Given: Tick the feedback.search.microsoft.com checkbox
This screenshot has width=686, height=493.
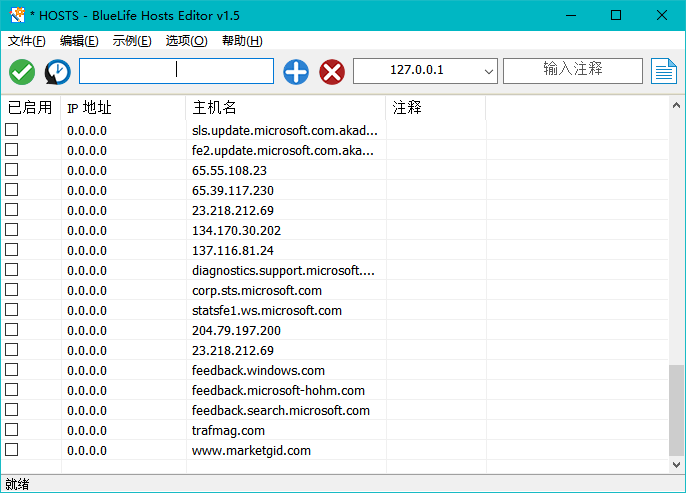Looking at the screenshot, I should (12, 410).
